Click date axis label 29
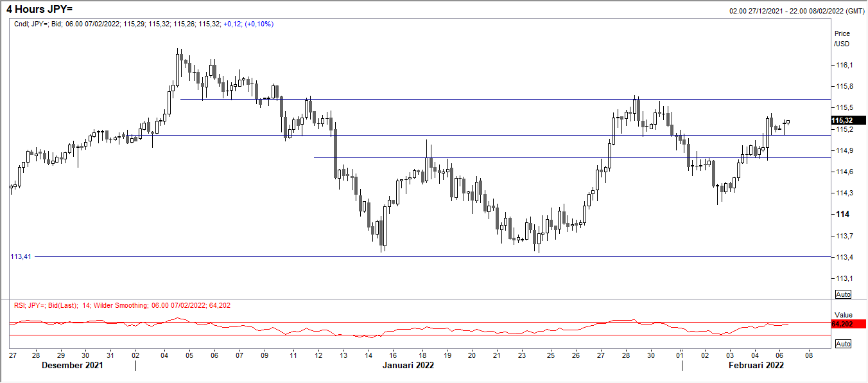Screen dimensions: 868x383 pos(60,355)
